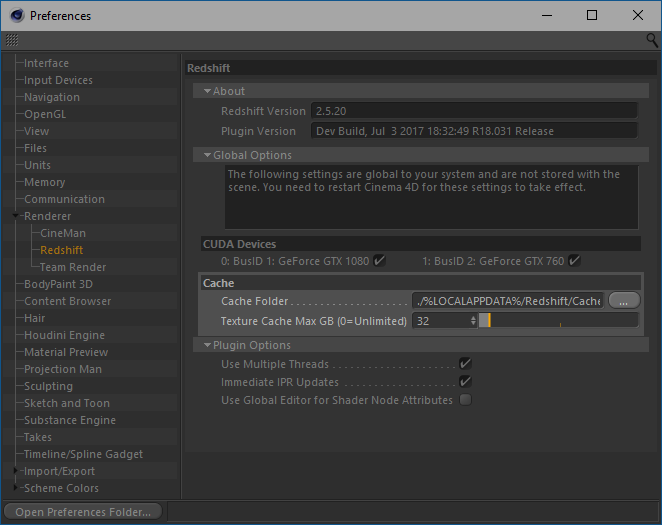Maximize the Preferences window

pyautogui.click(x=592, y=15)
